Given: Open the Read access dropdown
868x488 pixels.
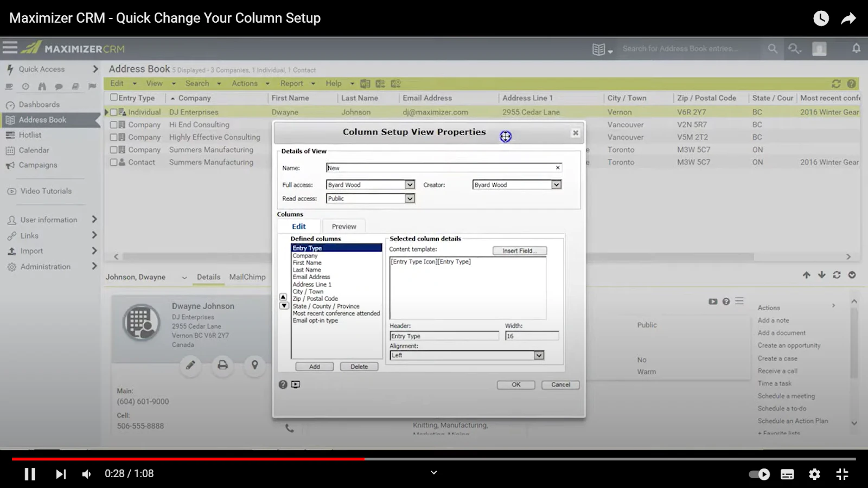Looking at the screenshot, I should pos(410,198).
